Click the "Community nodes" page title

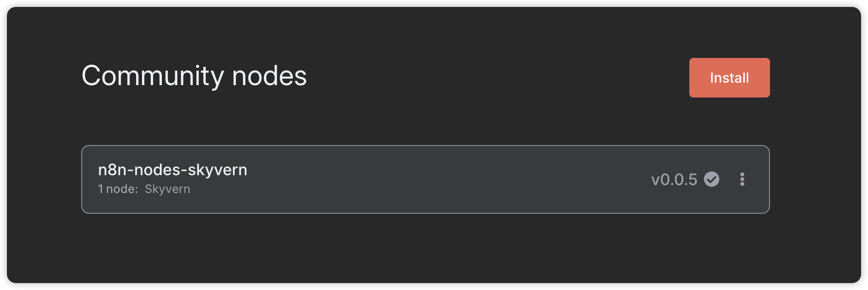click(x=194, y=76)
